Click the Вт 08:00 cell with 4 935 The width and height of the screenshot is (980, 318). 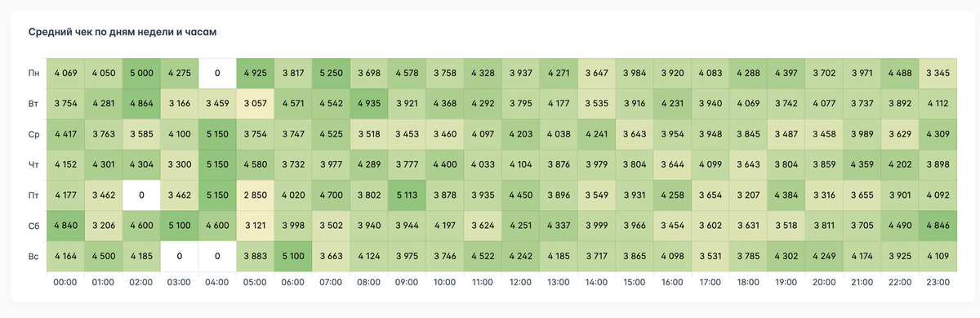(x=369, y=104)
